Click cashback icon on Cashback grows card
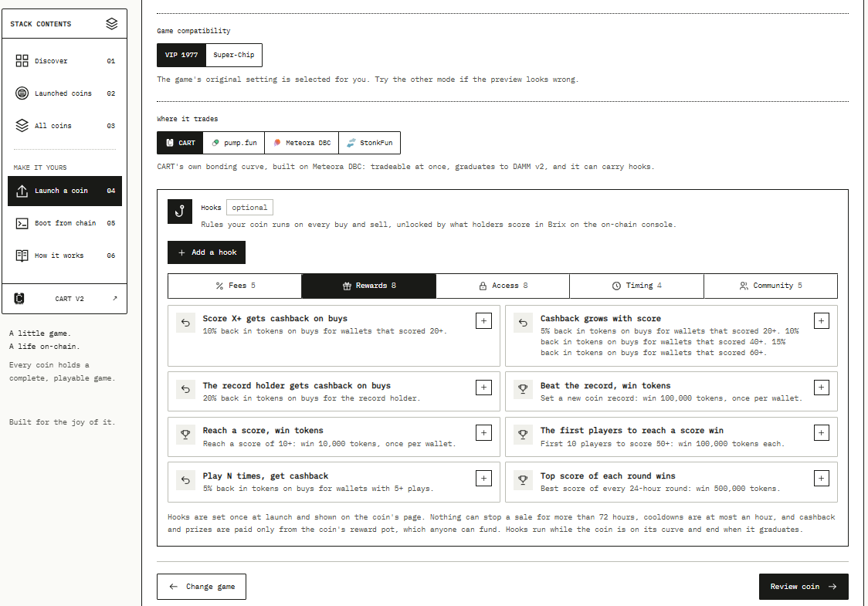The image size is (868, 606). click(523, 323)
